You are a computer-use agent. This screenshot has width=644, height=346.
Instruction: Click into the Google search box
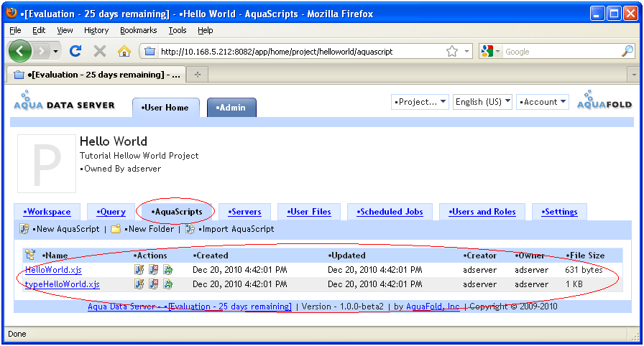(x=562, y=52)
